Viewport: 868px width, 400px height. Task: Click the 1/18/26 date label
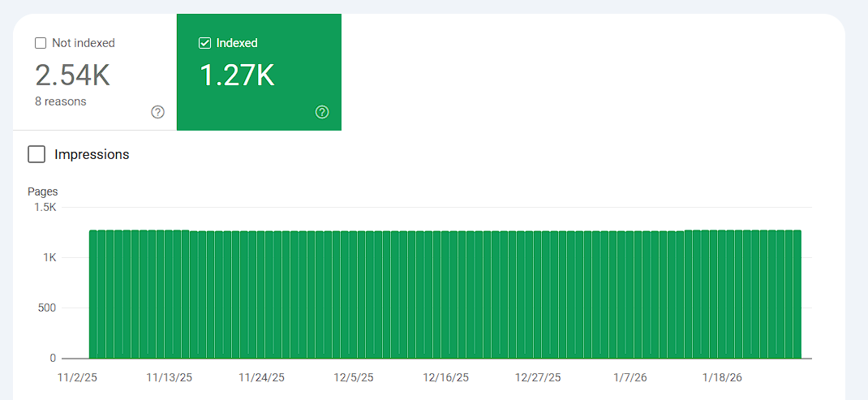pyautogui.click(x=722, y=377)
